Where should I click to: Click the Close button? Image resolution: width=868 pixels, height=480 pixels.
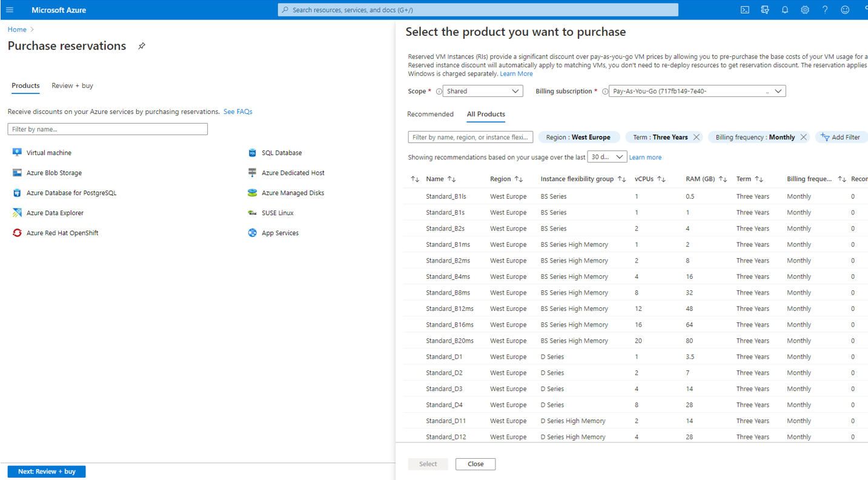(475, 464)
